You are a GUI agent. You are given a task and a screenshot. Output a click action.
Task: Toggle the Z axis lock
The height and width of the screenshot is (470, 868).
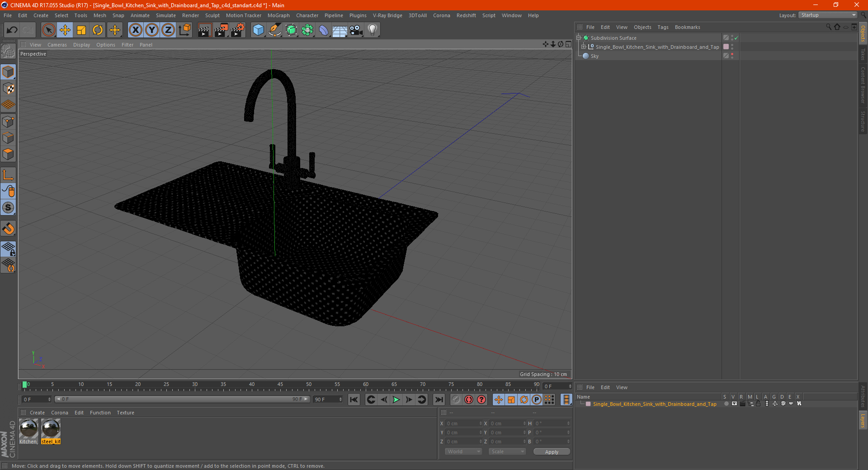[168, 30]
